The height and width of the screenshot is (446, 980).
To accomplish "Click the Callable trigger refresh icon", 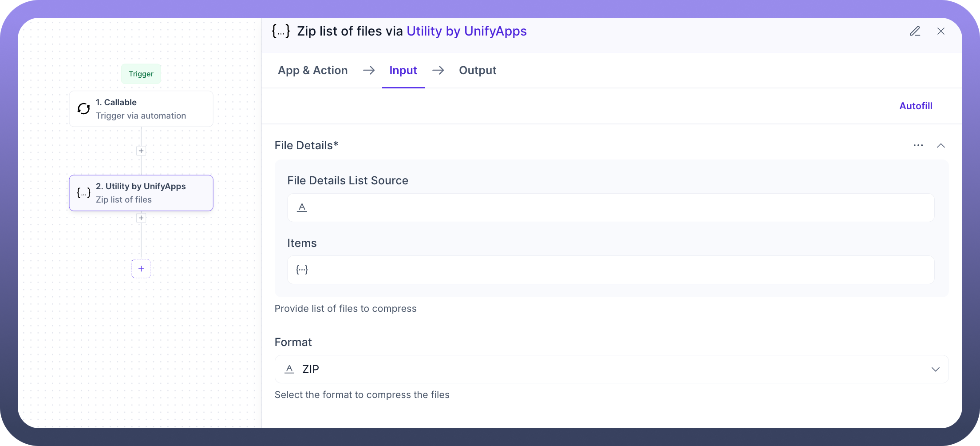I will [x=84, y=109].
